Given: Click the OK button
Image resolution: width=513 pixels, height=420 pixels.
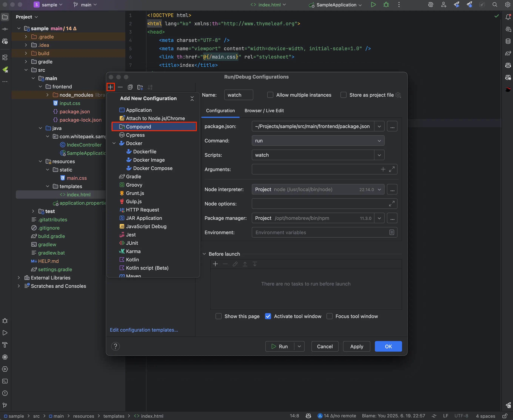Looking at the screenshot, I should 388,347.
